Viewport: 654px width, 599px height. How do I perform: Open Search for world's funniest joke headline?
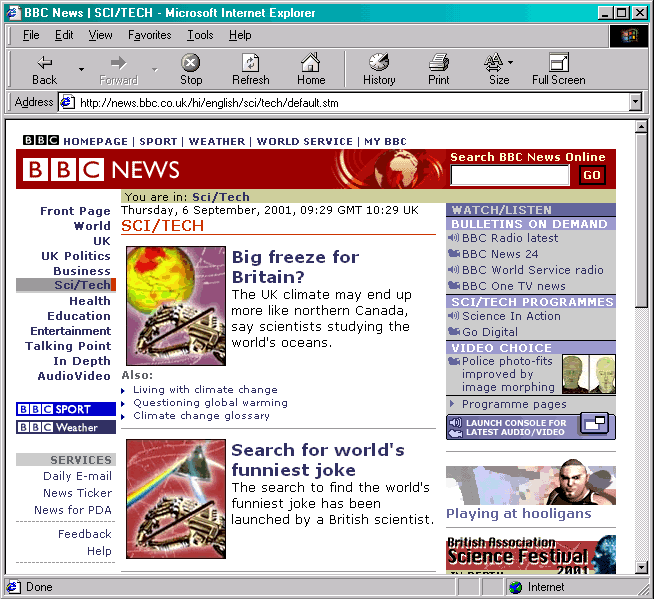click(318, 460)
